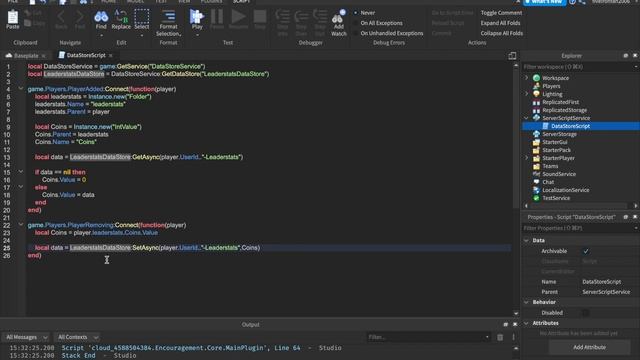Viewport: 640px width, 360px height.
Task: Select StarterPack in Explorer
Action: pos(556,150)
